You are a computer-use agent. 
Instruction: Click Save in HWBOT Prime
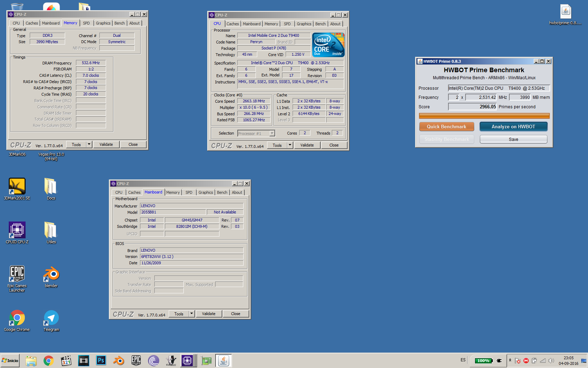pyautogui.click(x=513, y=139)
